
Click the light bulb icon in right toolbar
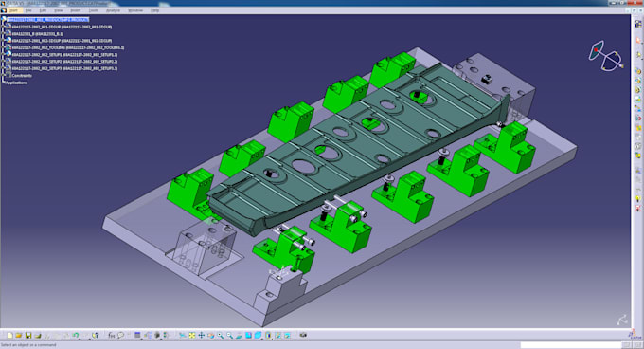tap(637, 199)
